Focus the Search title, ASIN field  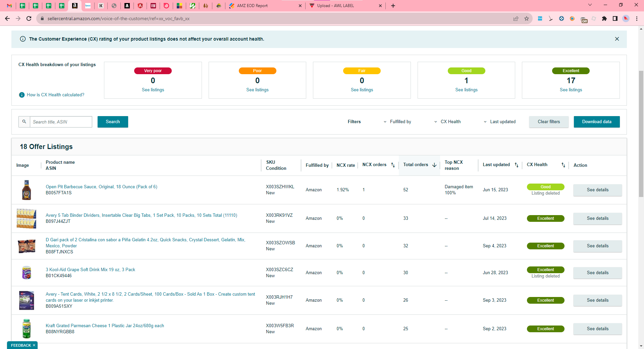coord(61,122)
